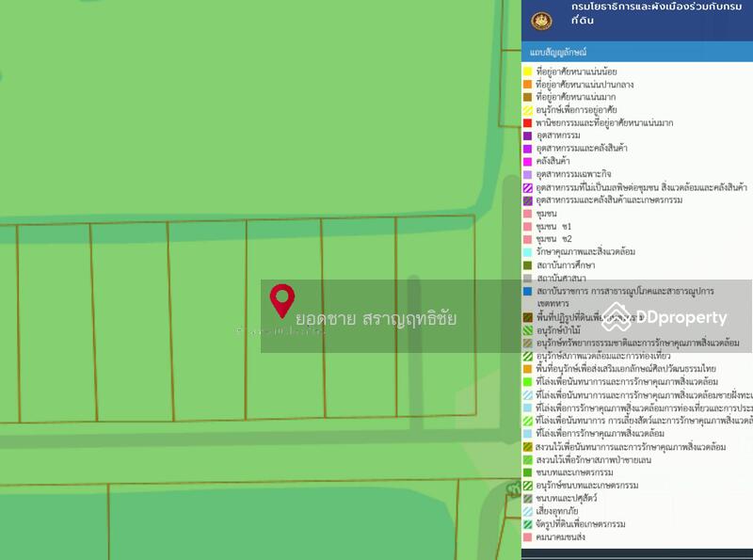Click the red location pin on the map
This screenshot has width=753, height=560.
click(281, 301)
